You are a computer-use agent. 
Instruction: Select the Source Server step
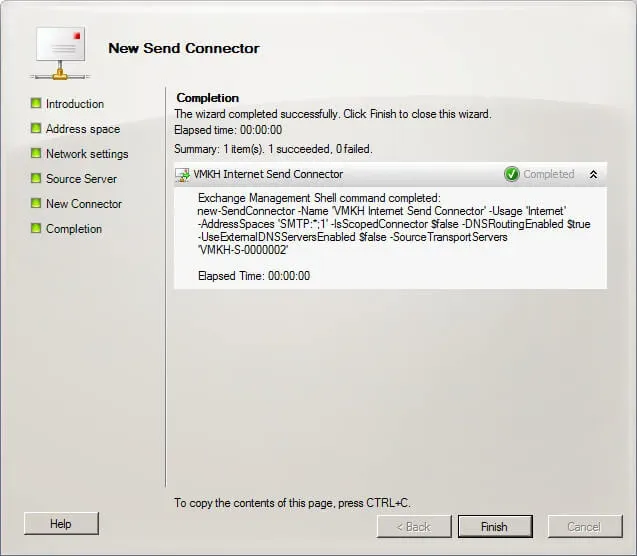(81, 179)
